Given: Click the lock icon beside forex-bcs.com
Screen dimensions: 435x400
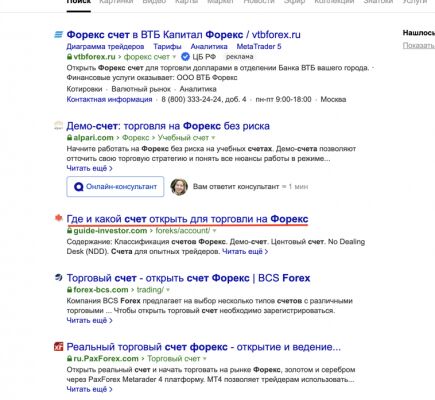Looking at the screenshot, I should pos(69,290).
